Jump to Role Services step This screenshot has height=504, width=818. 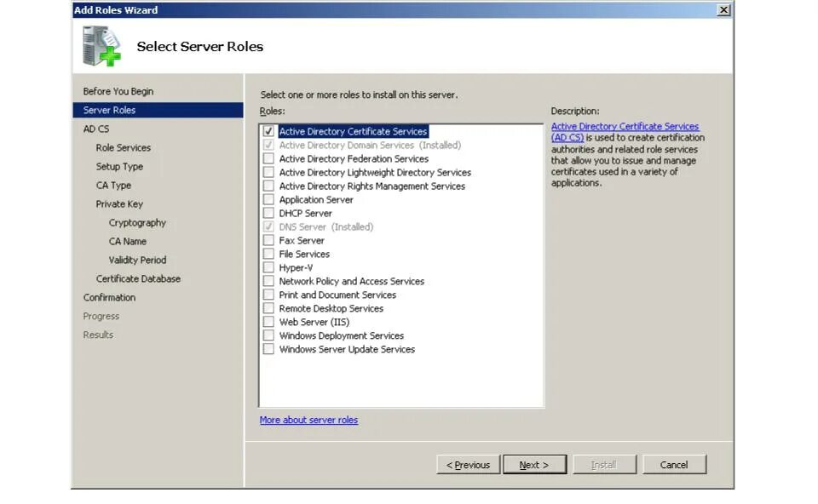pyautogui.click(x=123, y=147)
